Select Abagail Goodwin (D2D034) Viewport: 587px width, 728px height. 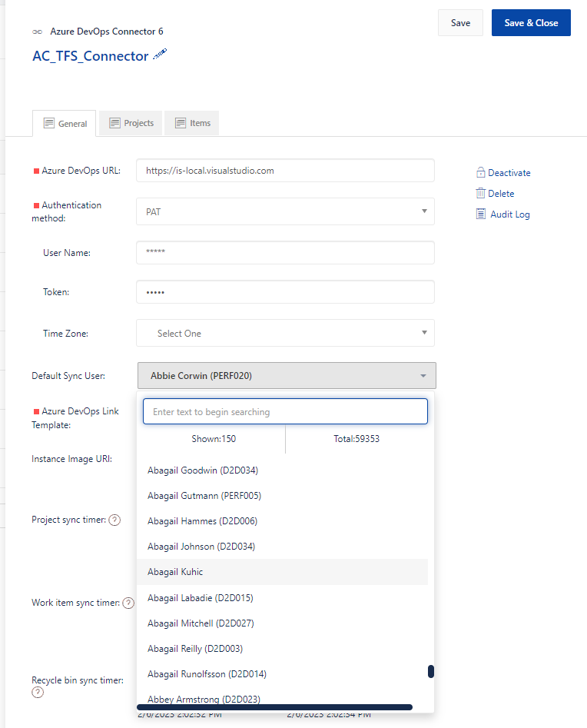pos(282,470)
